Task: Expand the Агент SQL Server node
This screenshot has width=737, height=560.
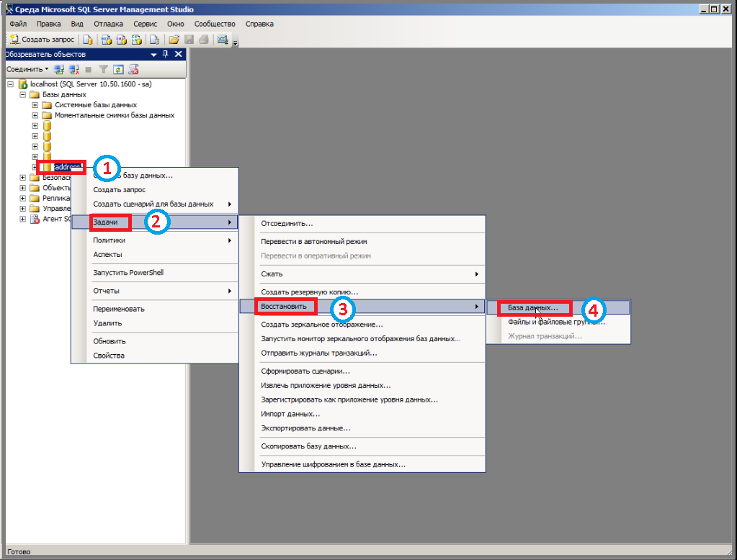Action: click(x=22, y=219)
